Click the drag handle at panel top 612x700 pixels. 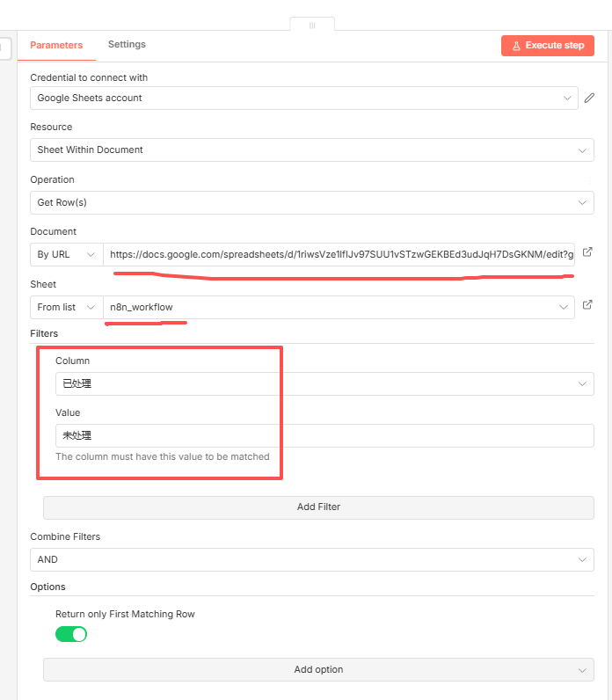point(311,26)
